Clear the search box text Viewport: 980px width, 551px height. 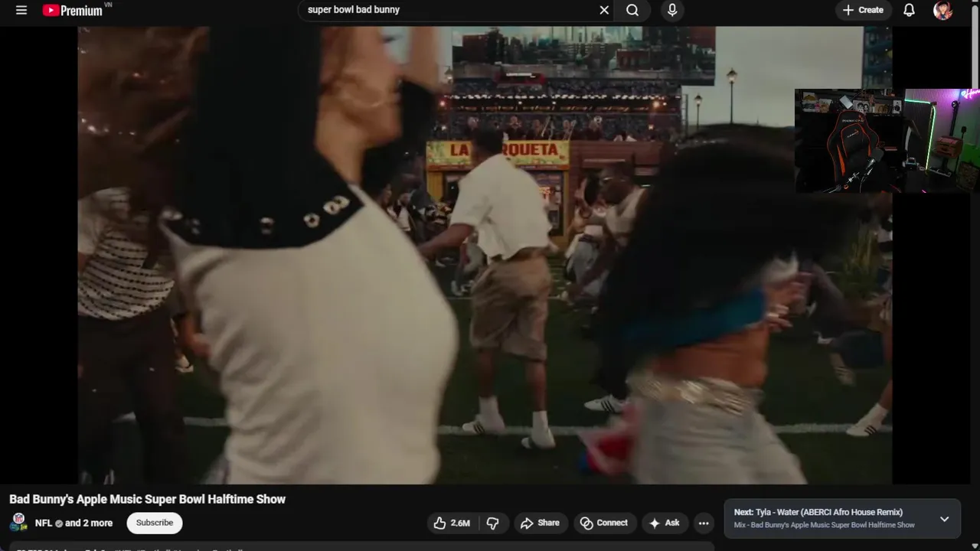pos(604,10)
